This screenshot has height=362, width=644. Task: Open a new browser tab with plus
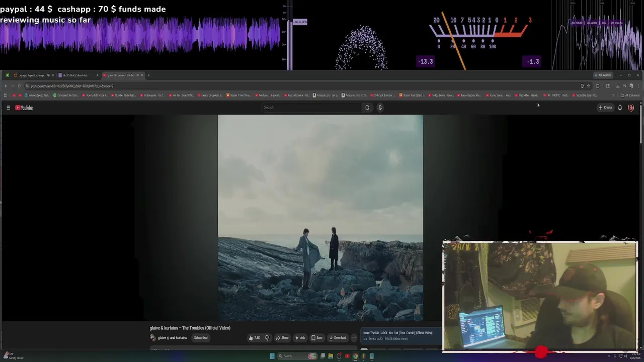tap(148, 75)
